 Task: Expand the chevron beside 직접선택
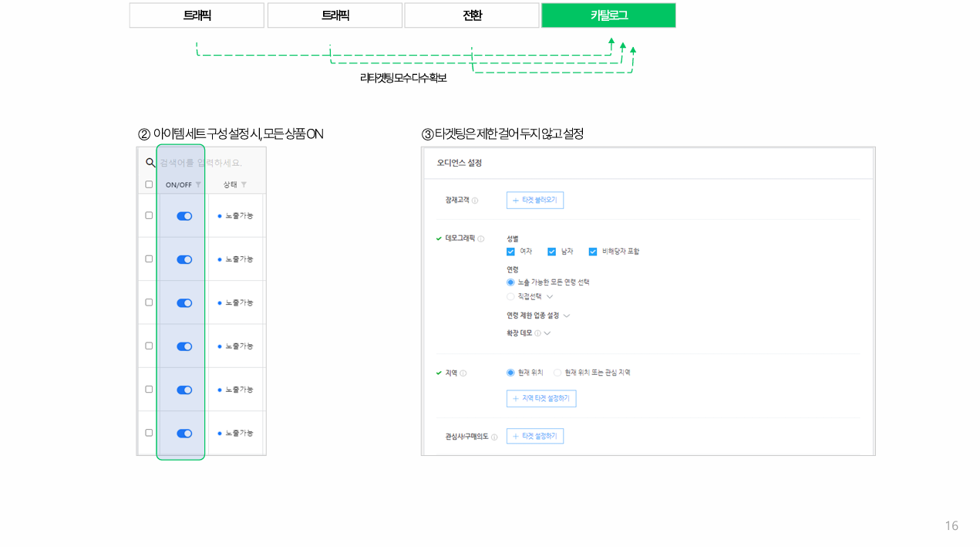coord(550,297)
